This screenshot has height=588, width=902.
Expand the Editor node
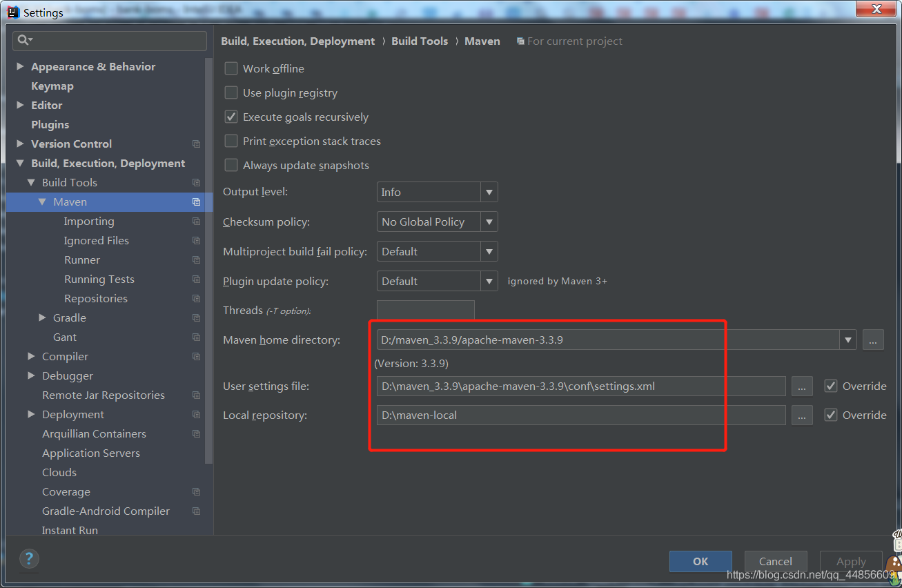coord(21,106)
